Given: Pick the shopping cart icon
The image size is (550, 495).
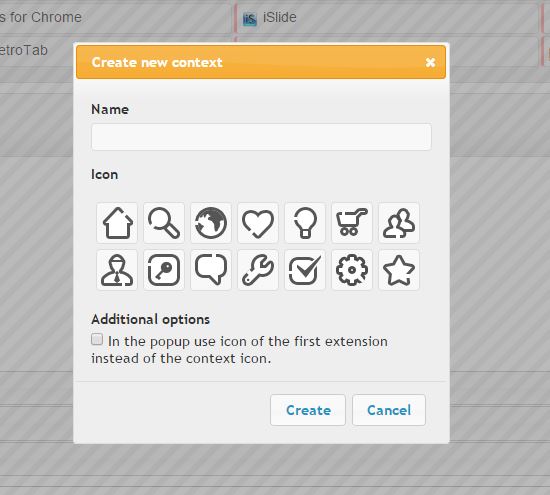Looking at the screenshot, I should [352, 223].
